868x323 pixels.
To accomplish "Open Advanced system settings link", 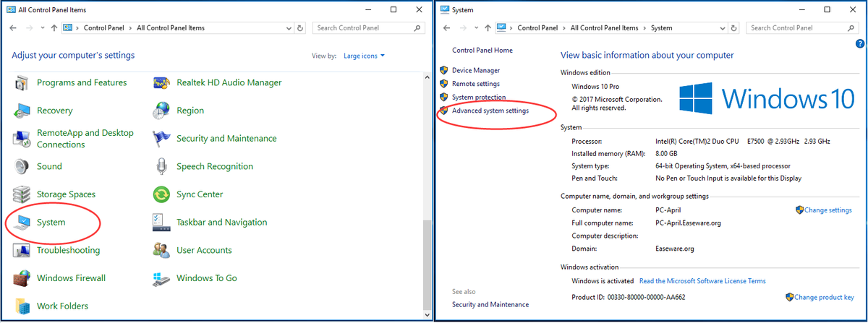I will tap(490, 111).
